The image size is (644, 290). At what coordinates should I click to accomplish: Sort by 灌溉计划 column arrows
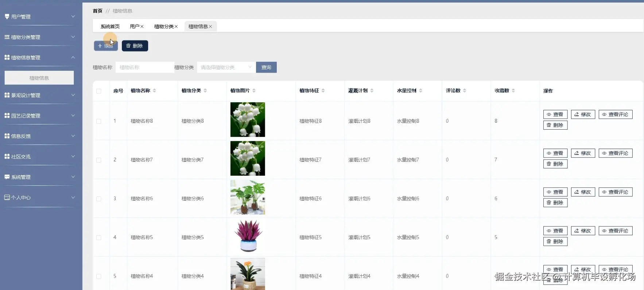372,91
